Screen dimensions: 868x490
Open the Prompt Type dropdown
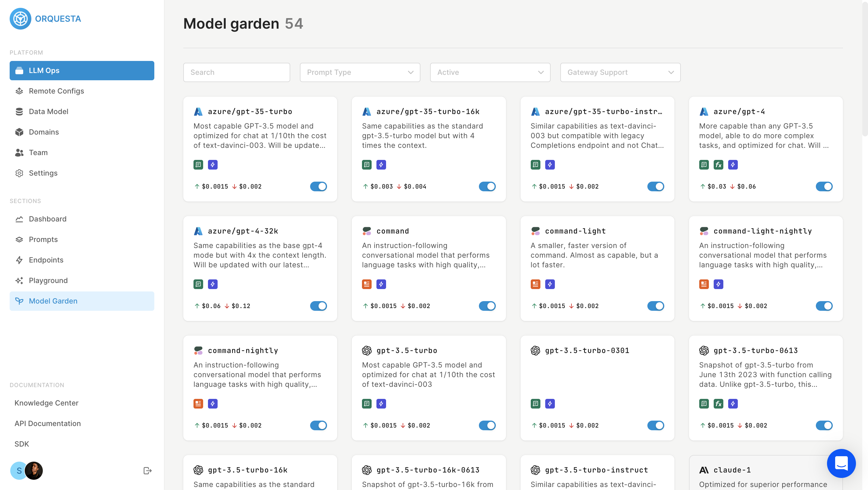coord(360,72)
